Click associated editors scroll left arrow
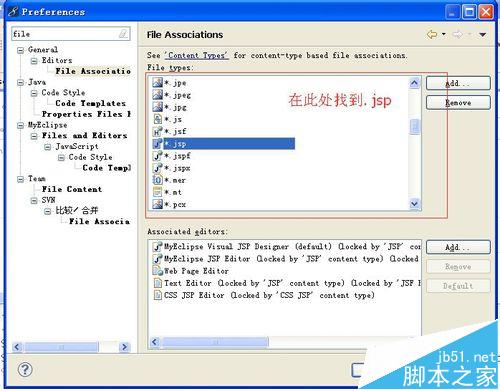500x391 pixels. click(155, 342)
